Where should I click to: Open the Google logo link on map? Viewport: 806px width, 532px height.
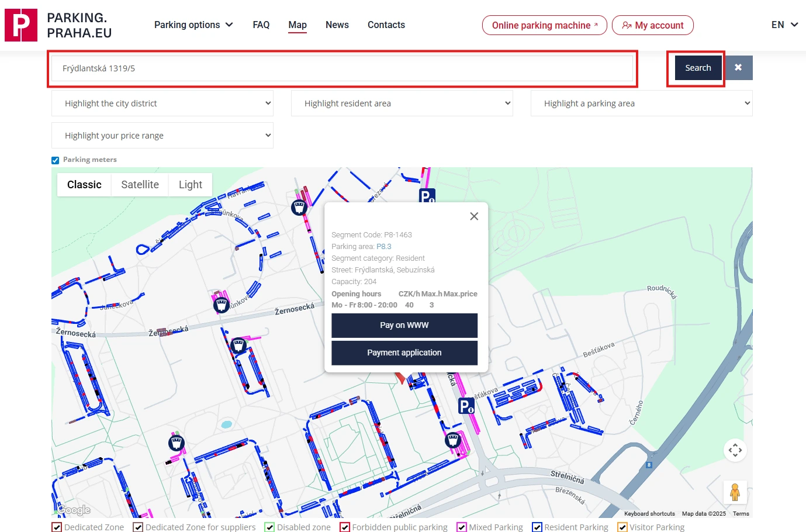[74, 510]
